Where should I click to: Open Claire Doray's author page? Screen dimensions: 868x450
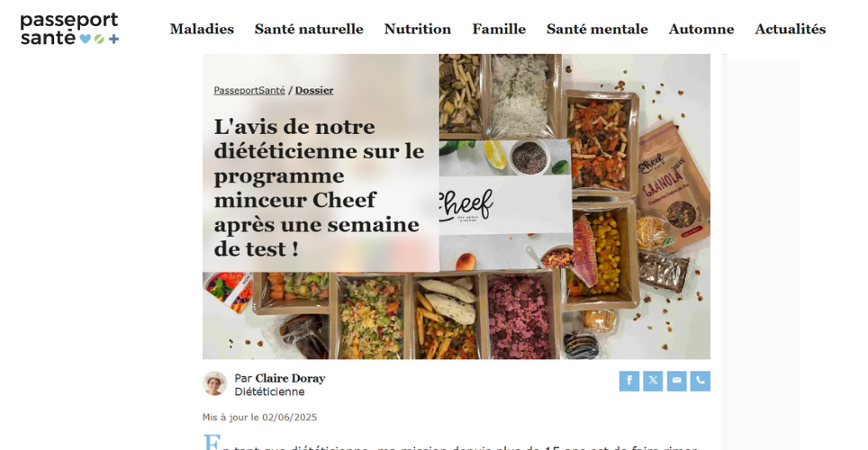pyautogui.click(x=290, y=378)
